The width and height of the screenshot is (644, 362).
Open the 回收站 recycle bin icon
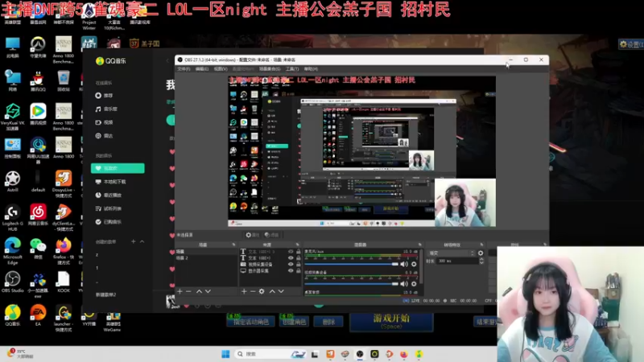click(x=64, y=80)
